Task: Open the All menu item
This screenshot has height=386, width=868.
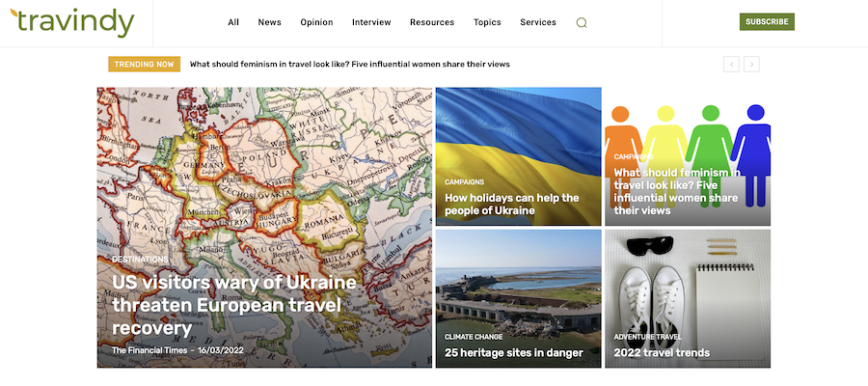Action: tap(233, 22)
